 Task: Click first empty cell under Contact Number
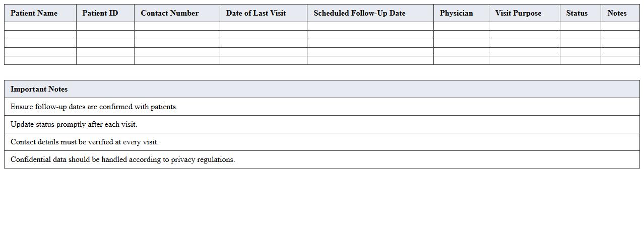177,26
